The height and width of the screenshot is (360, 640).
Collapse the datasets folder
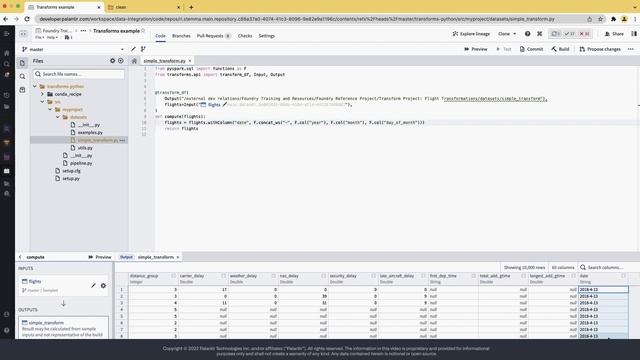click(x=58, y=117)
